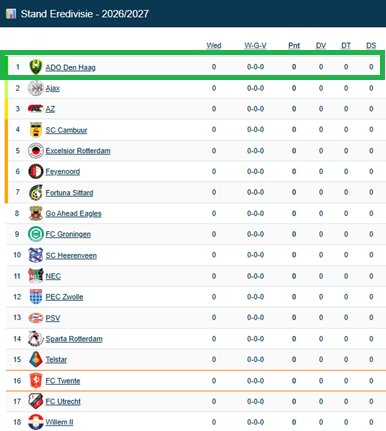Click the FC Twente red crest
386x431 pixels.
(36, 380)
